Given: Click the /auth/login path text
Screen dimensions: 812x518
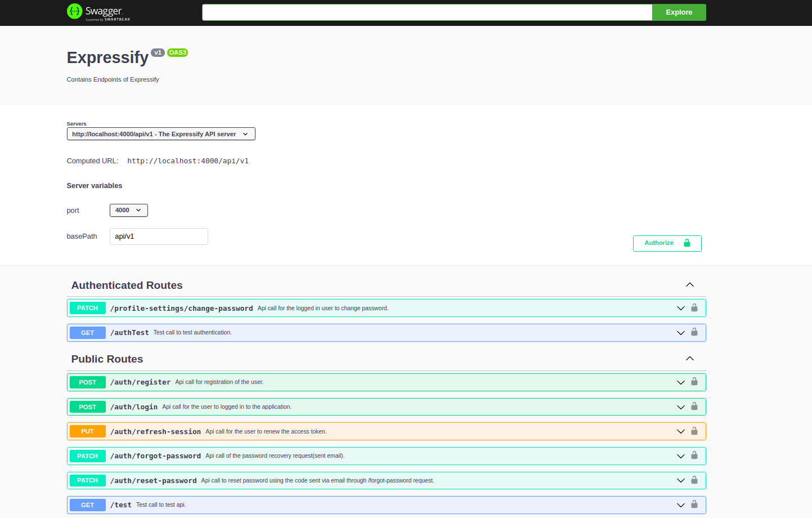Looking at the screenshot, I should tap(134, 407).
